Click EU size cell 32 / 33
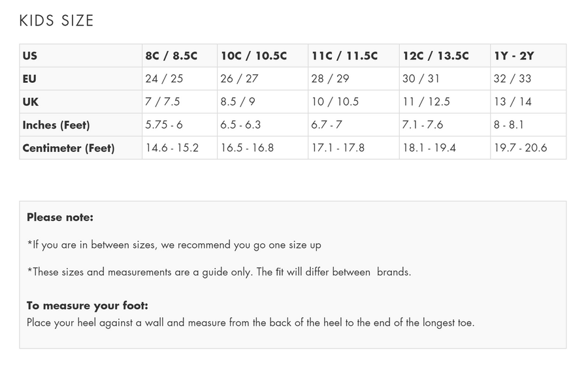Image resolution: width=588 pixels, height=368 pixels. click(513, 79)
